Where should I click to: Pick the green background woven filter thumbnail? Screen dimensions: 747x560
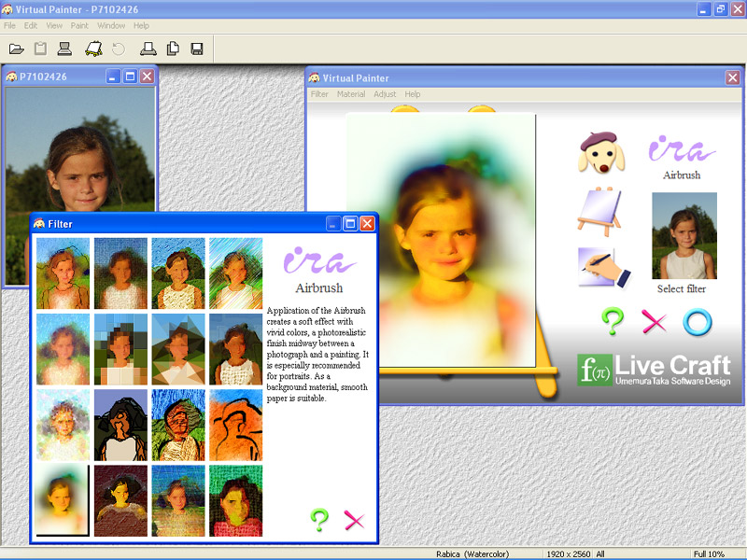click(x=236, y=501)
